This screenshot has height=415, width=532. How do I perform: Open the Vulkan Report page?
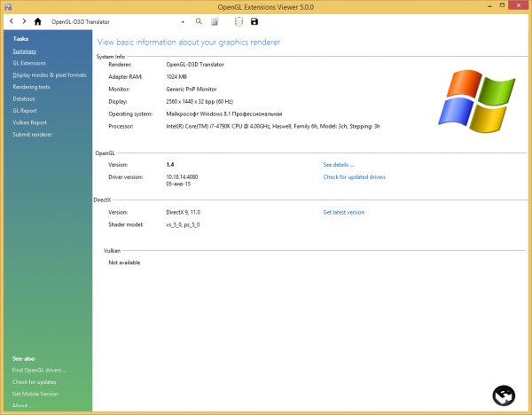(x=29, y=122)
